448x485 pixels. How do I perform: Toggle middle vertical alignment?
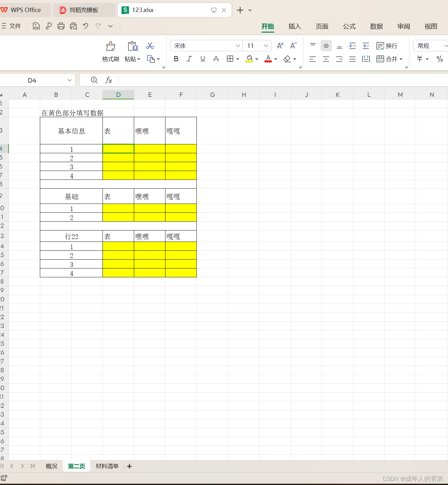326,46
